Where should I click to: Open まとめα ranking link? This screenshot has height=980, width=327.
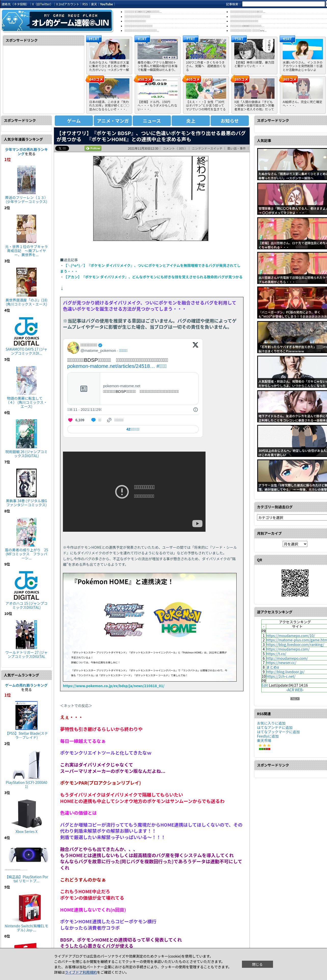[x=272, y=667]
